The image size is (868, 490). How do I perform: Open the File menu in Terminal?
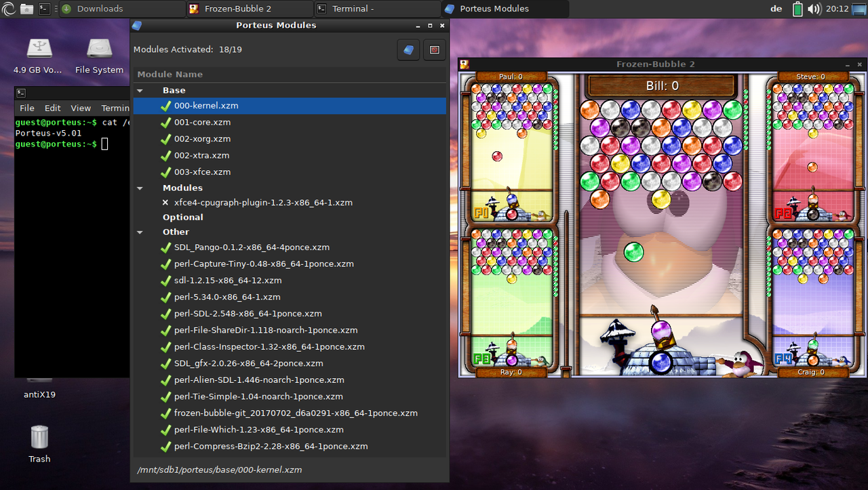pos(27,108)
